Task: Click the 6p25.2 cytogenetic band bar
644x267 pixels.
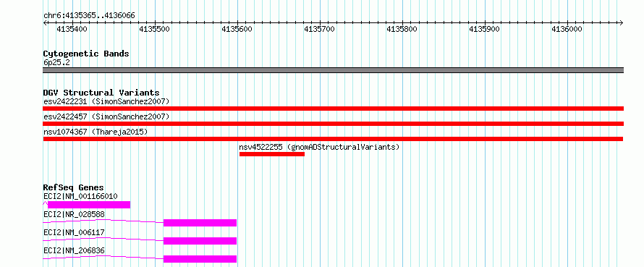Action: [x=333, y=70]
